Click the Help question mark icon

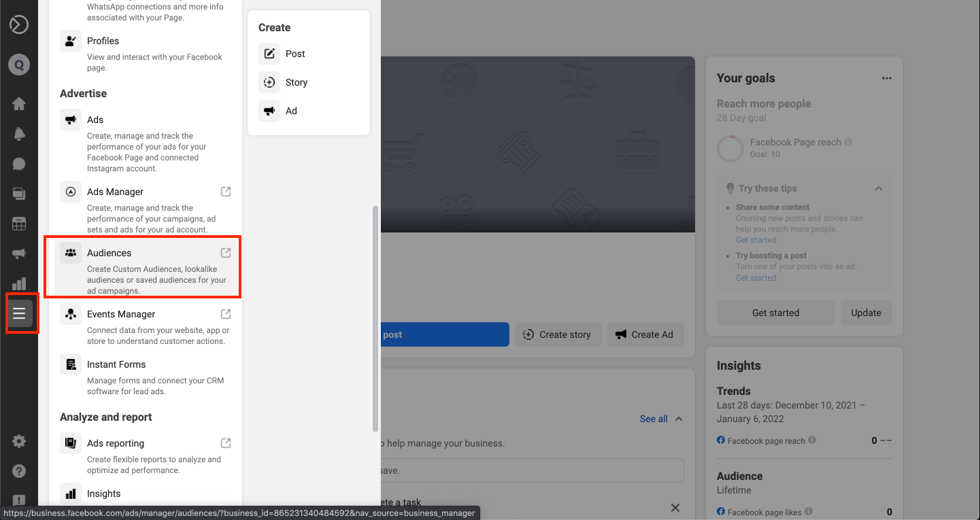coord(19,471)
